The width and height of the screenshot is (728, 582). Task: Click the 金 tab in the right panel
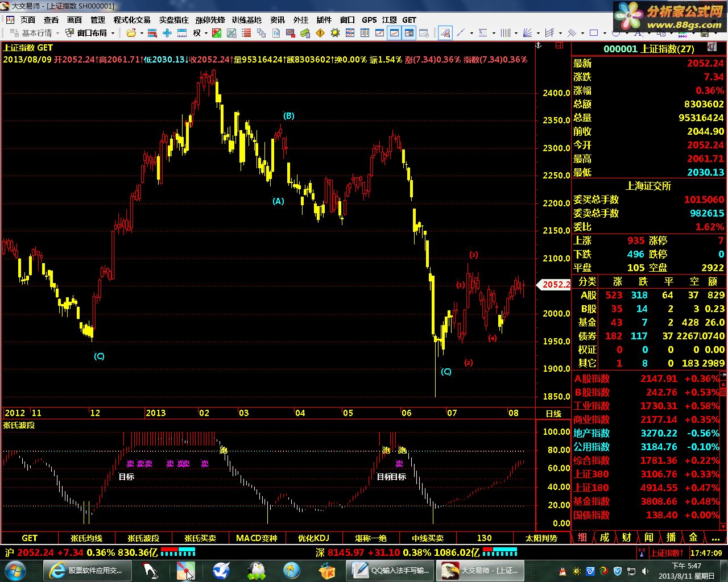coord(693,537)
